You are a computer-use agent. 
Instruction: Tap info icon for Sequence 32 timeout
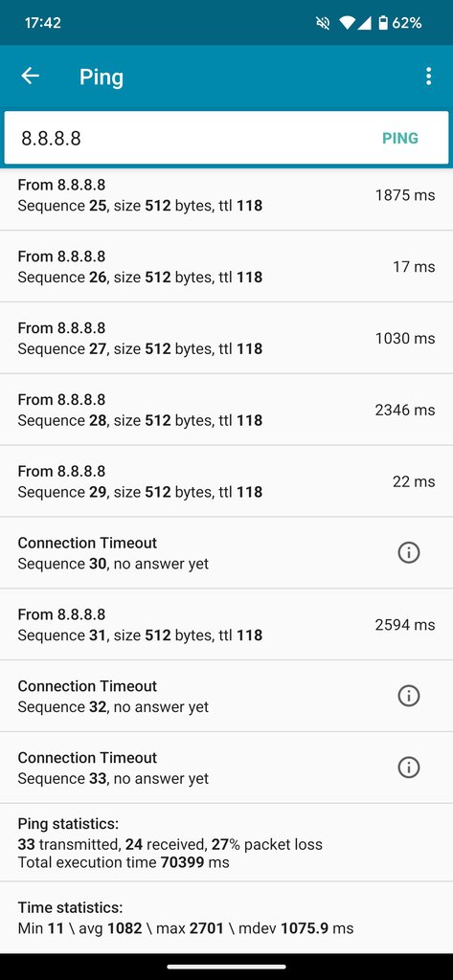409,696
